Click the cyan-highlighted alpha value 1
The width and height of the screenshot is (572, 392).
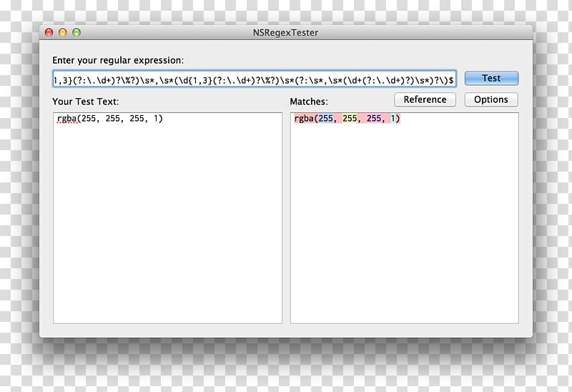pos(393,118)
